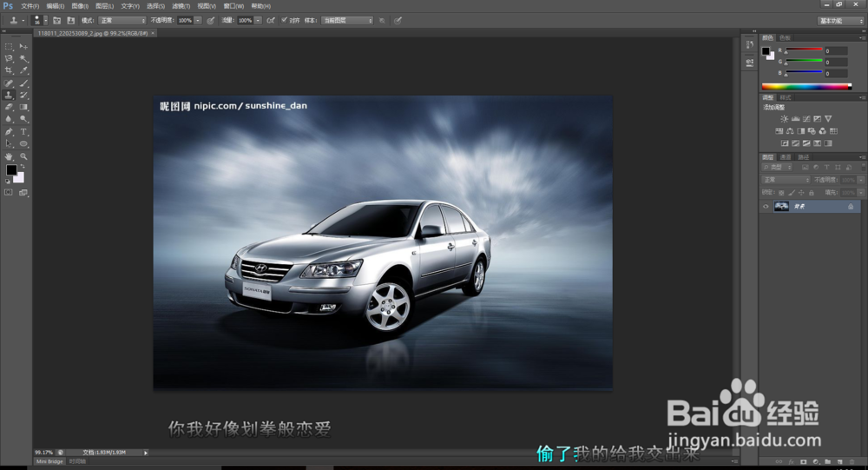Screen dimensions: 868x470
Task: Open the 图像(I) menu
Action: 80,6
